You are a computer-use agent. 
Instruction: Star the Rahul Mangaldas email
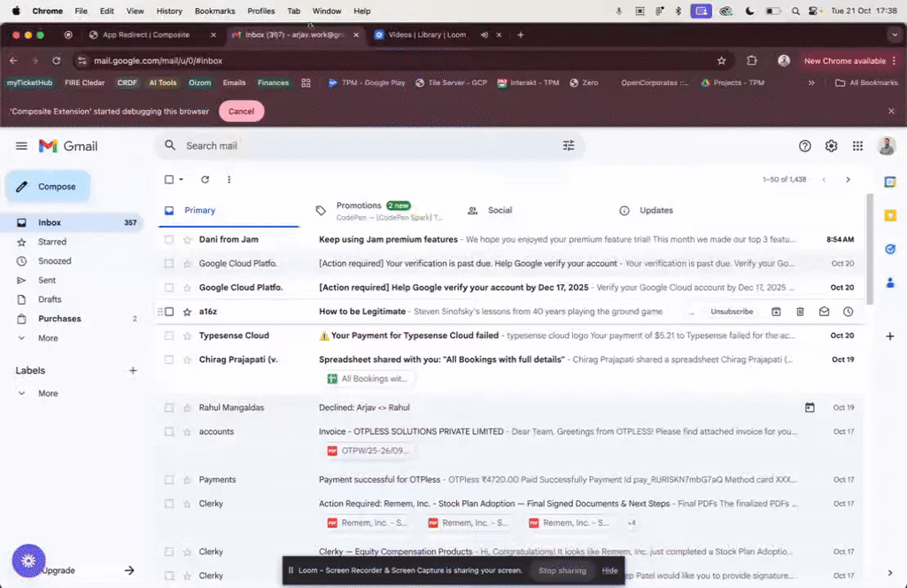(x=187, y=408)
